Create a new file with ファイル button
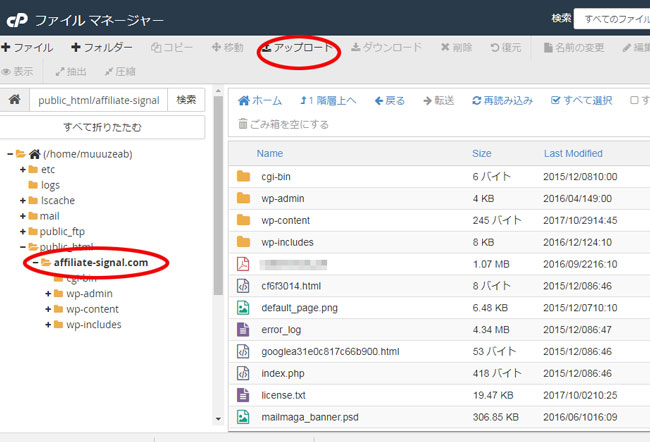 [x=27, y=48]
